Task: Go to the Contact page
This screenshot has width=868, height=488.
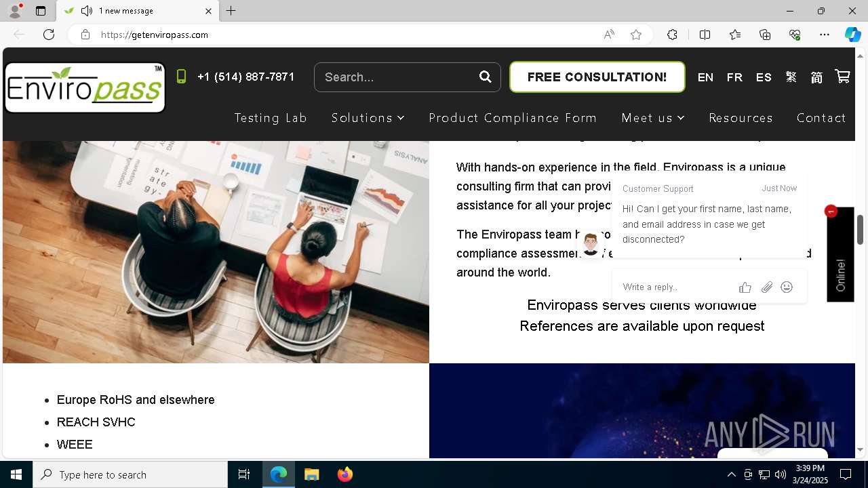Action: [821, 118]
